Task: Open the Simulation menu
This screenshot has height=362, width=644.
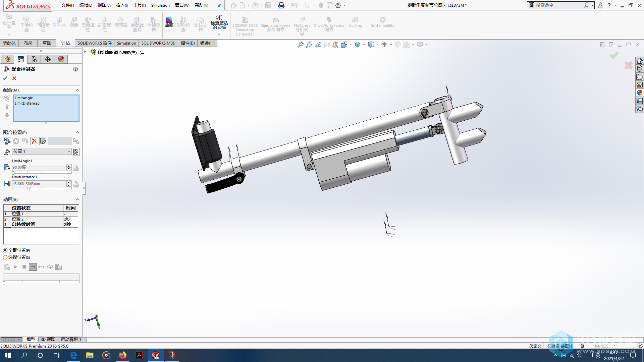Action: pyautogui.click(x=160, y=5)
